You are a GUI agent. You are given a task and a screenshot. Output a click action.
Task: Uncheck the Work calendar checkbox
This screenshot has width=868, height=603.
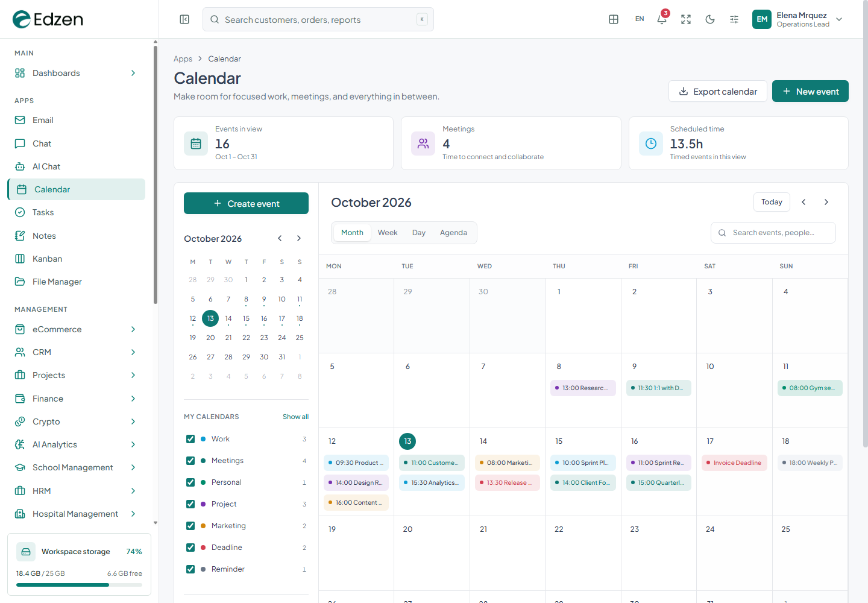tap(190, 439)
